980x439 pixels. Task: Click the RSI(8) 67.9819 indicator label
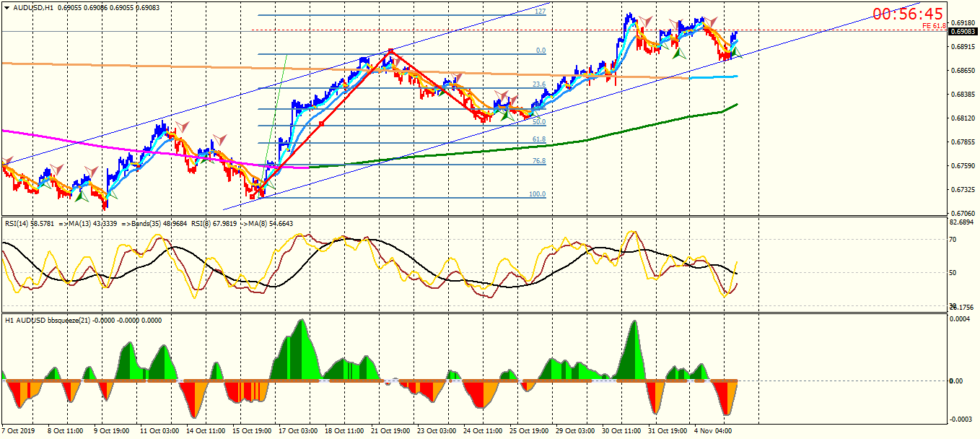214,224
